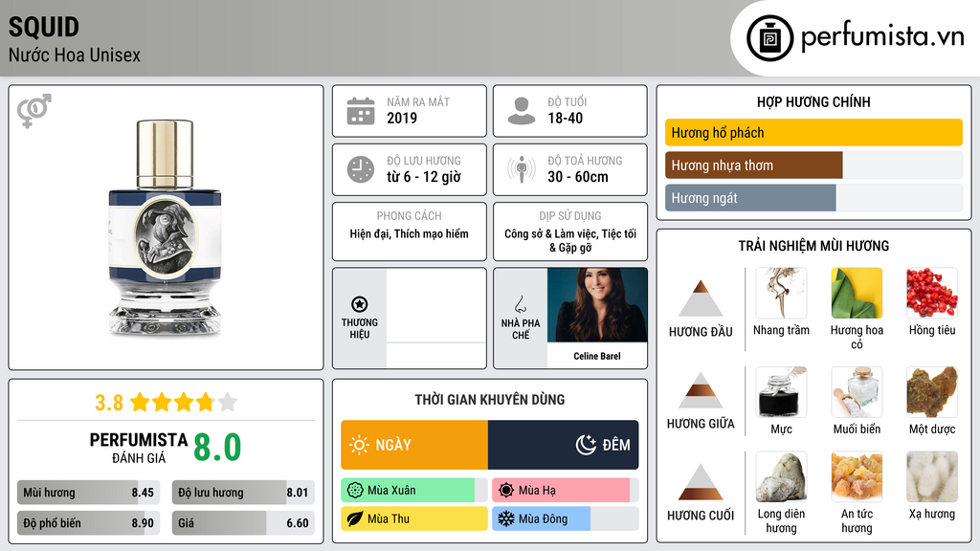Click the từ 6 - 12 giờ value
This screenshot has width=980, height=551.
pyautogui.click(x=424, y=177)
